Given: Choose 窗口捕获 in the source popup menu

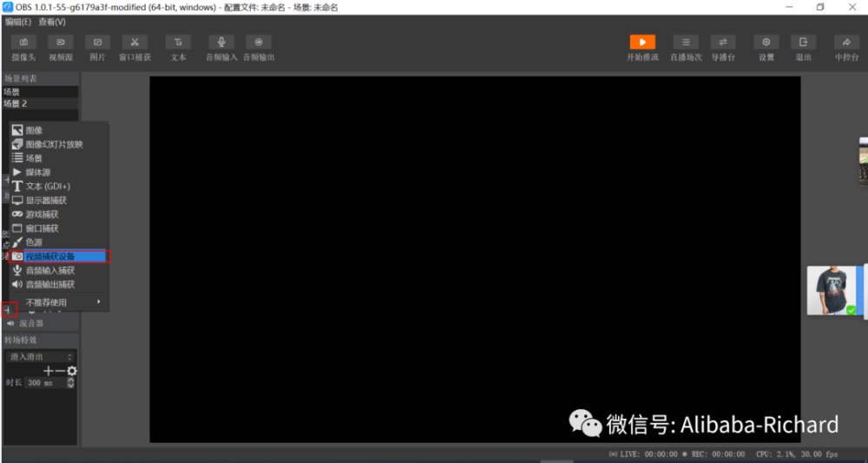Looking at the screenshot, I should tap(59, 228).
